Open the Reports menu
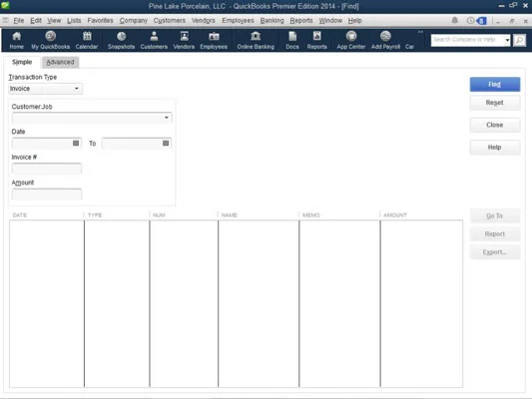This screenshot has width=532, height=399. coord(301,20)
